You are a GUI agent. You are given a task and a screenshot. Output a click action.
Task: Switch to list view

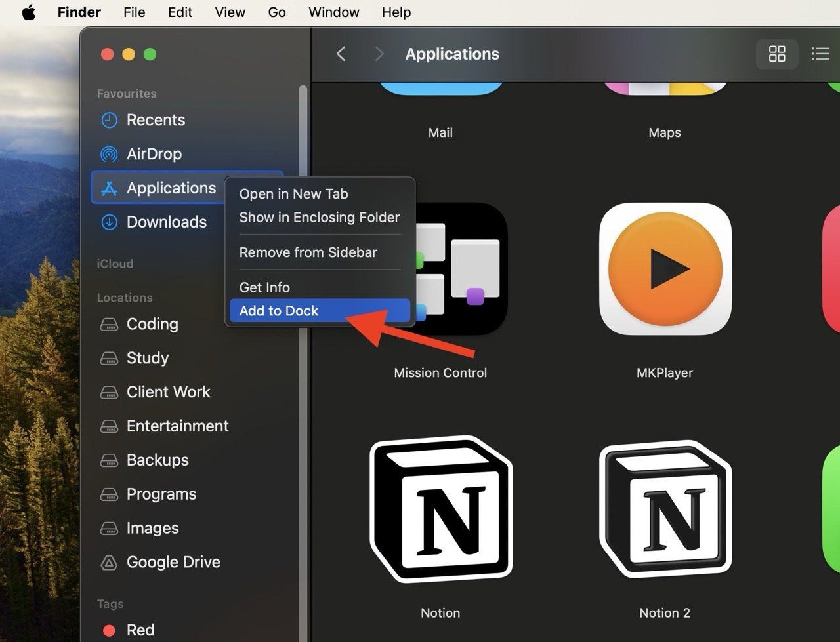820,54
